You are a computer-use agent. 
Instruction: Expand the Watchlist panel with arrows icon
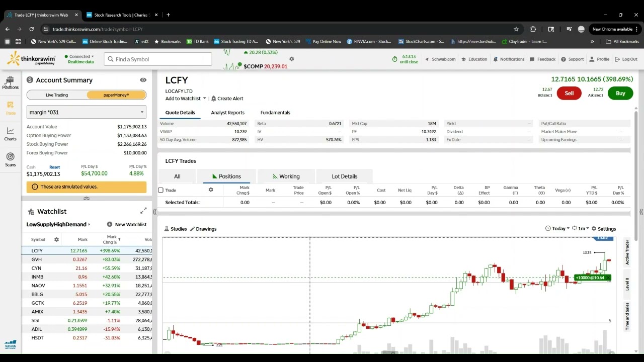pyautogui.click(x=143, y=211)
